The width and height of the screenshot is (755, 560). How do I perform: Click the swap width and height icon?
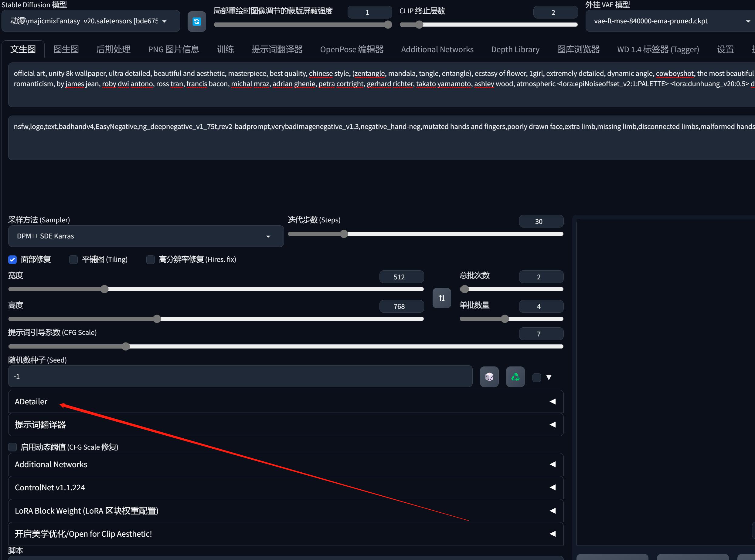[442, 298]
